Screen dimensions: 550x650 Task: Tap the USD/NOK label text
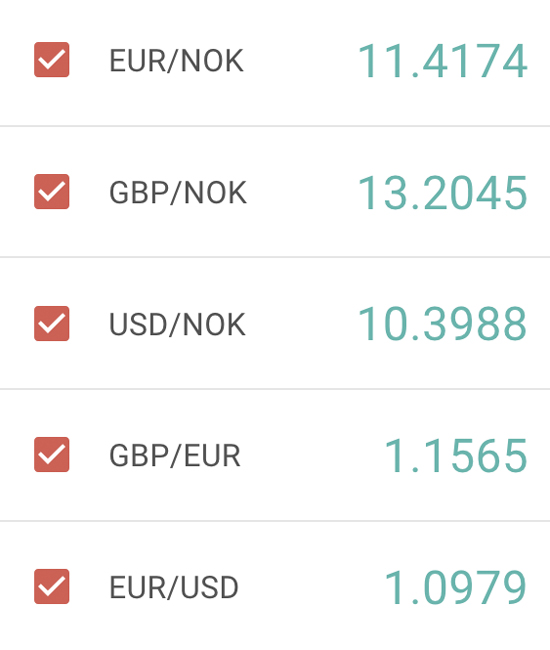point(177,324)
